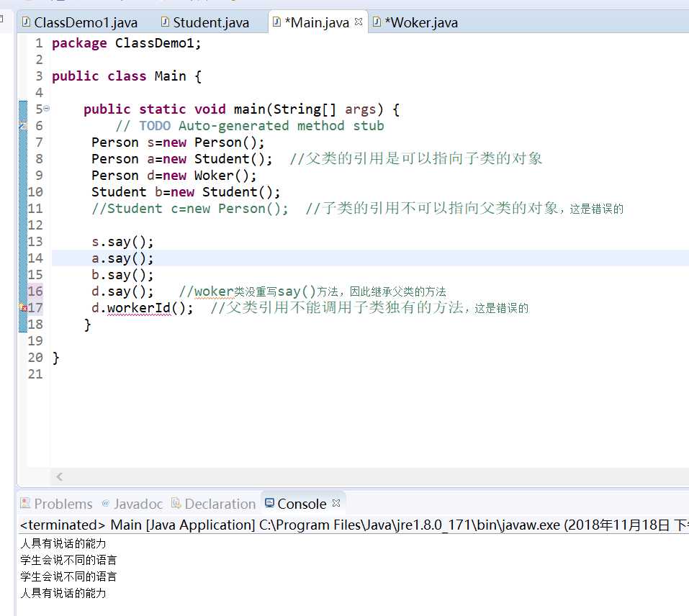Image resolution: width=689 pixels, height=616 pixels.
Task: Select the Console view tab
Action: click(x=302, y=504)
